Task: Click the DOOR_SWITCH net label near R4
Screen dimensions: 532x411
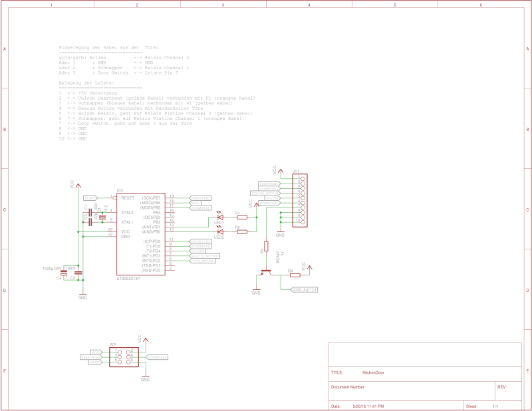Action: 305,290
